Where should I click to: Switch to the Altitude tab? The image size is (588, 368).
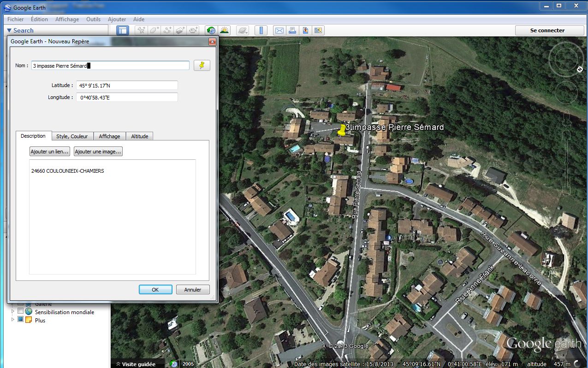tap(140, 136)
